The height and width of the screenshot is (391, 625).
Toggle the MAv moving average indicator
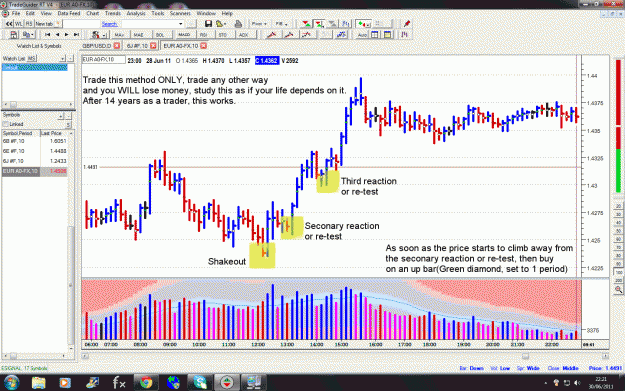[x=119, y=35]
